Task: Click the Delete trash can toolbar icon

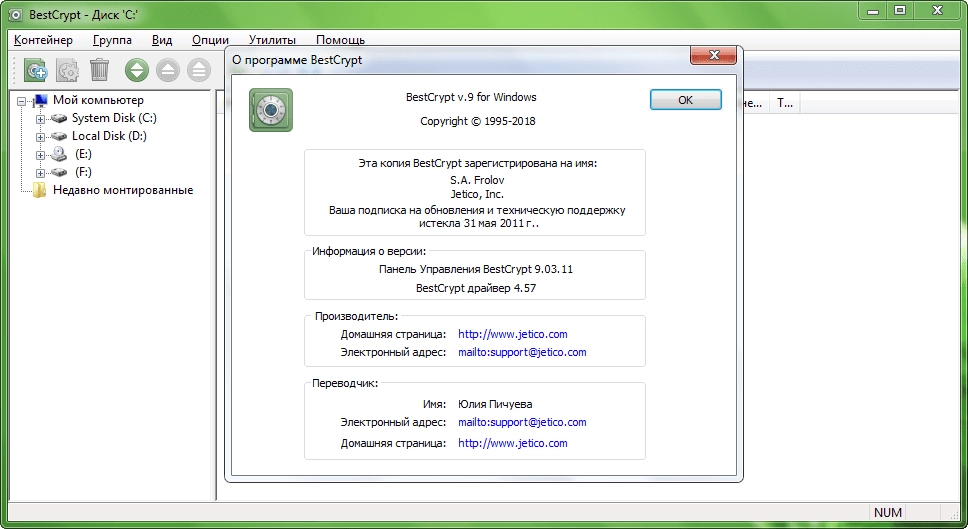Action: (x=99, y=70)
